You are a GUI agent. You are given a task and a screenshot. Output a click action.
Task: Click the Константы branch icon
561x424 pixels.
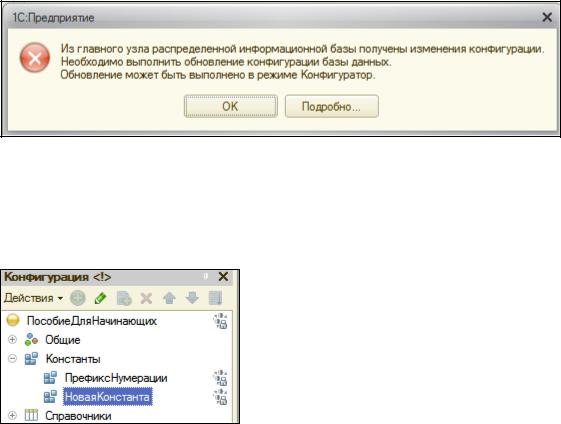(31, 359)
